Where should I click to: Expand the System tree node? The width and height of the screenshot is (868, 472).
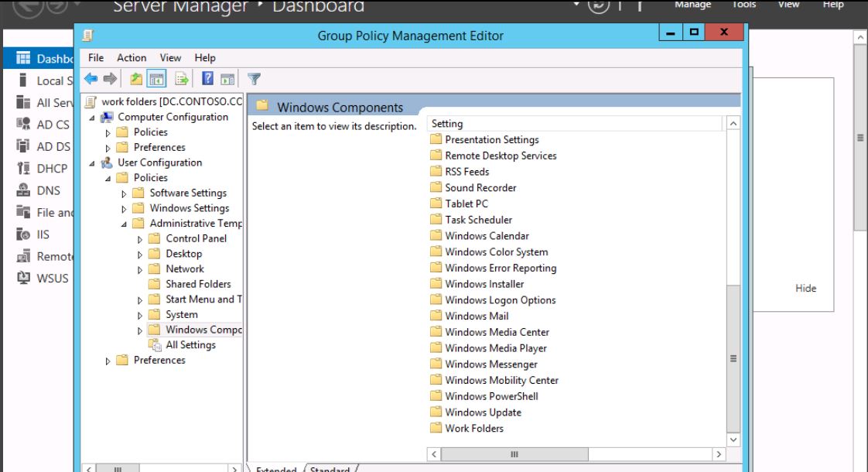pos(140,315)
